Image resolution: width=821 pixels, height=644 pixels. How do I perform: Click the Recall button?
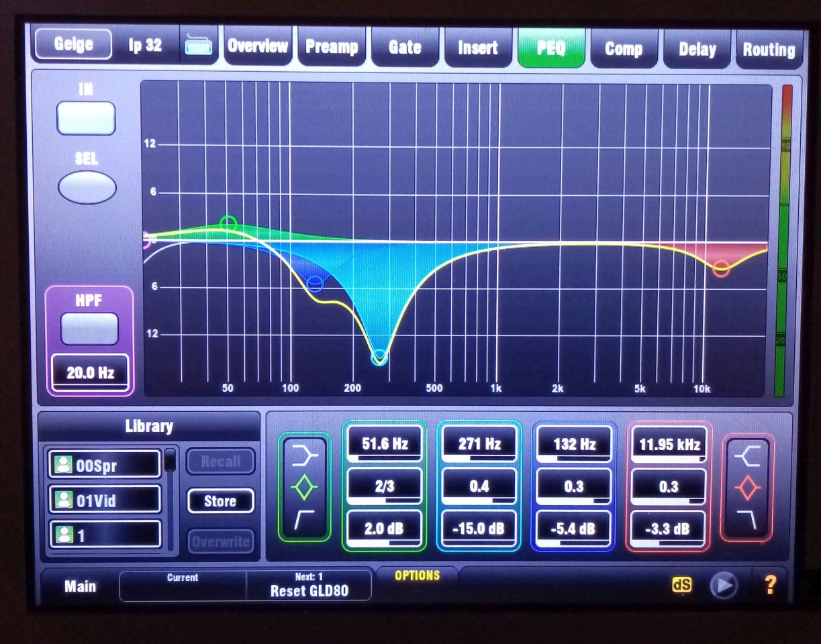click(x=220, y=462)
